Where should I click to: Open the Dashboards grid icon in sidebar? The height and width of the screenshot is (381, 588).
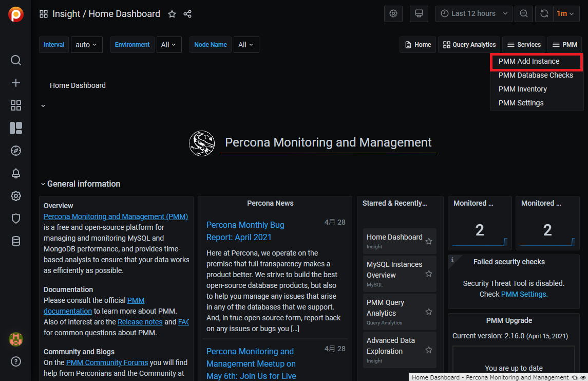(x=16, y=105)
